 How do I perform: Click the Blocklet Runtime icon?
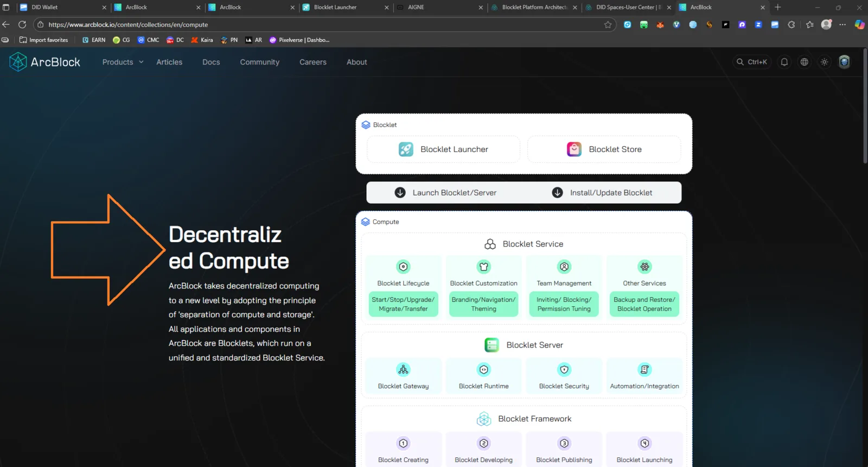pyautogui.click(x=484, y=370)
